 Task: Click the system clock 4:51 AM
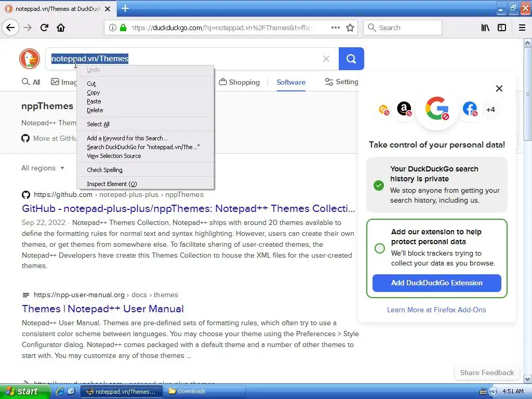pyautogui.click(x=513, y=391)
